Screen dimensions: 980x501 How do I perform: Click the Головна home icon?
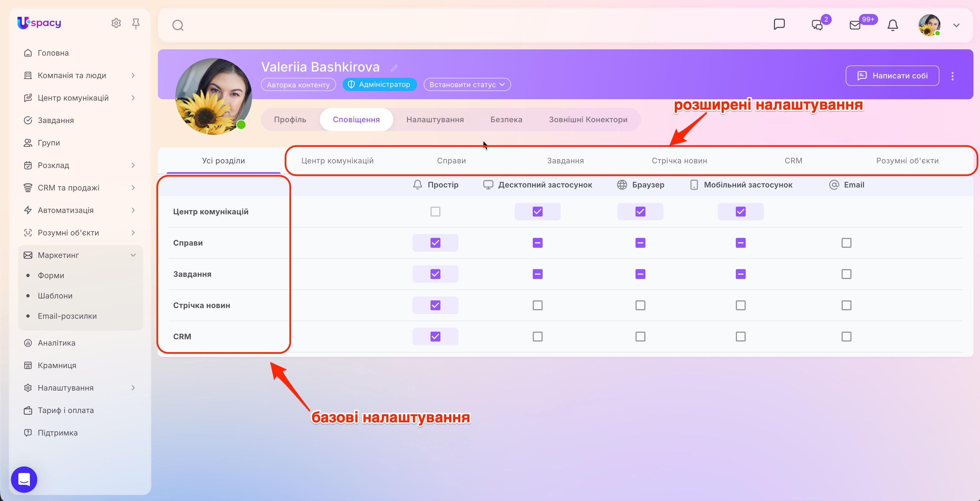[x=28, y=53]
